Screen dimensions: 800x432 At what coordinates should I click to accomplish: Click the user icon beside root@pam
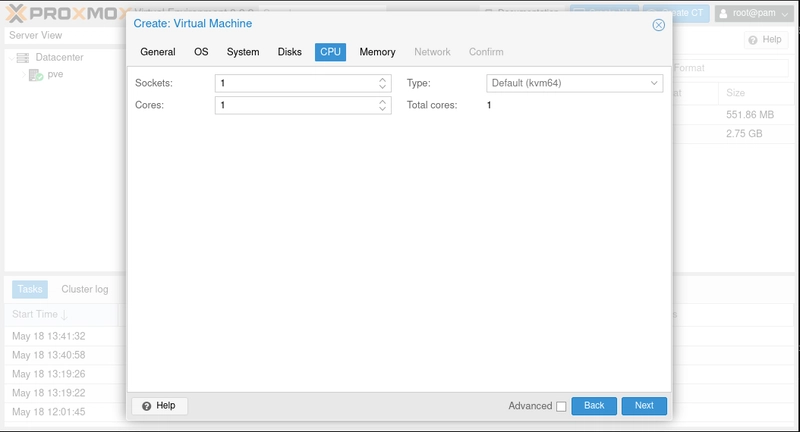(723, 13)
